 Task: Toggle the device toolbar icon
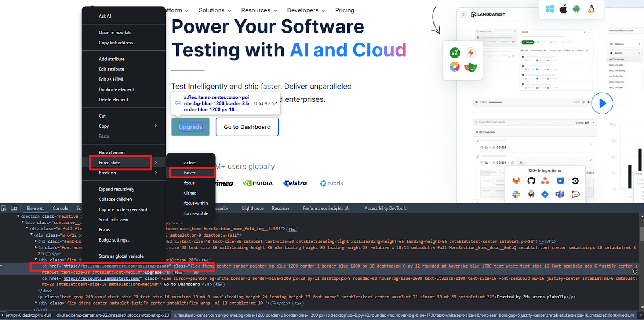14,208
